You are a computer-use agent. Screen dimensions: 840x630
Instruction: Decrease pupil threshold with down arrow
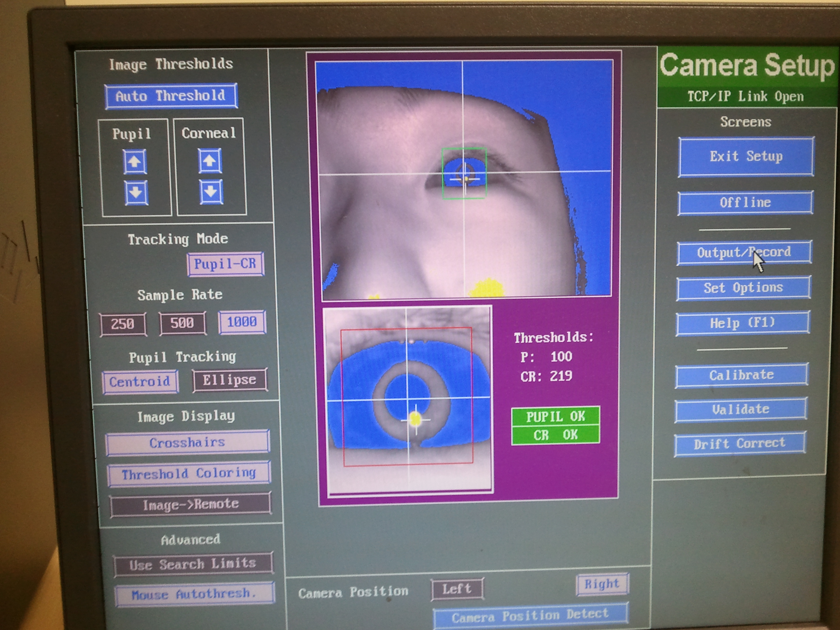click(x=136, y=193)
